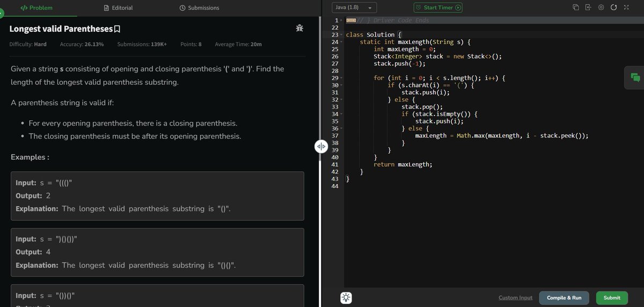Image resolution: width=644 pixels, height=307 pixels.
Task: Open the Custom Input link
Action: click(x=515, y=298)
